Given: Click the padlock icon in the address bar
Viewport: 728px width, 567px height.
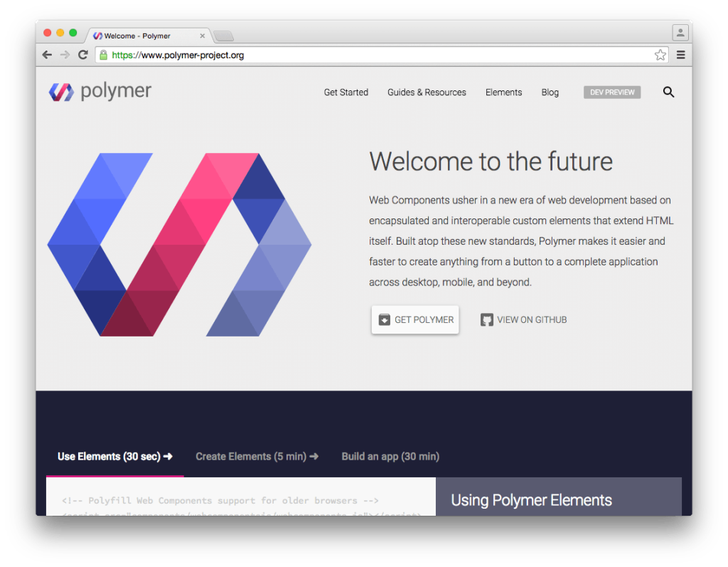Looking at the screenshot, I should tap(104, 54).
